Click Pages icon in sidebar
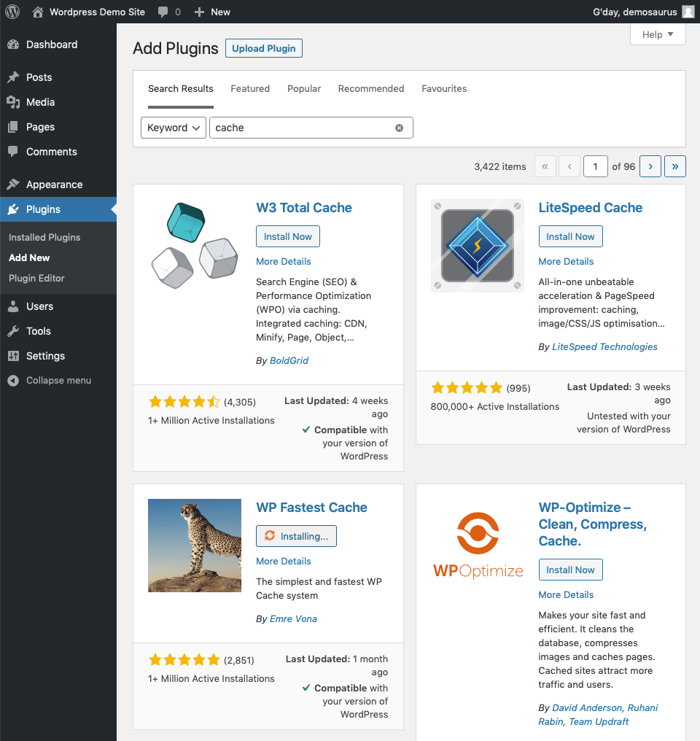The height and width of the screenshot is (741, 700). (x=13, y=127)
